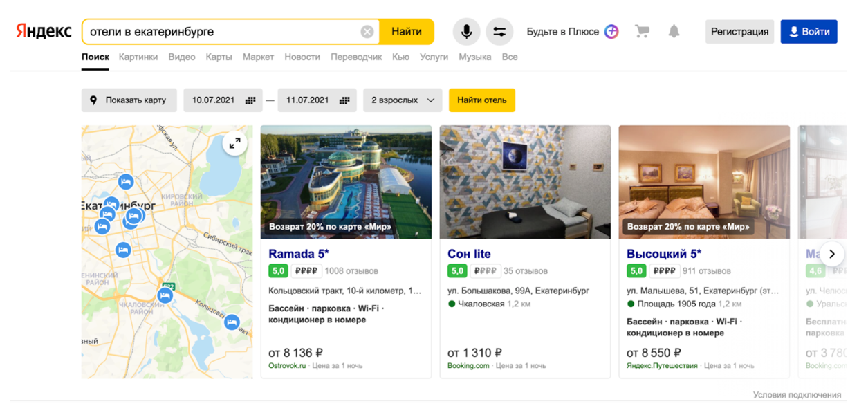Open the Сон lite room photo
This screenshot has width=868, height=415.
525,182
